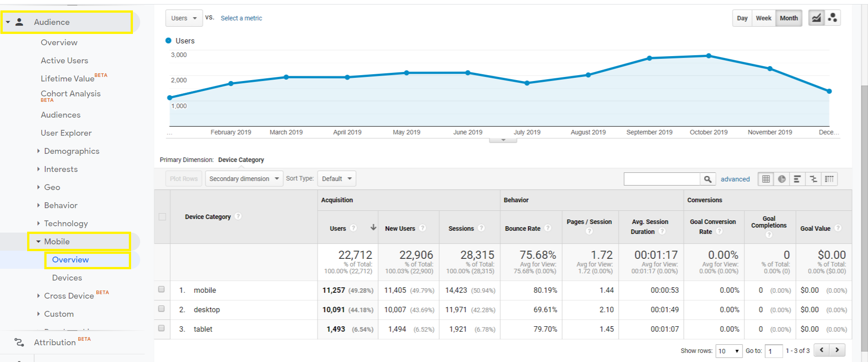
Task: Open User Explorer report
Action: (66, 133)
